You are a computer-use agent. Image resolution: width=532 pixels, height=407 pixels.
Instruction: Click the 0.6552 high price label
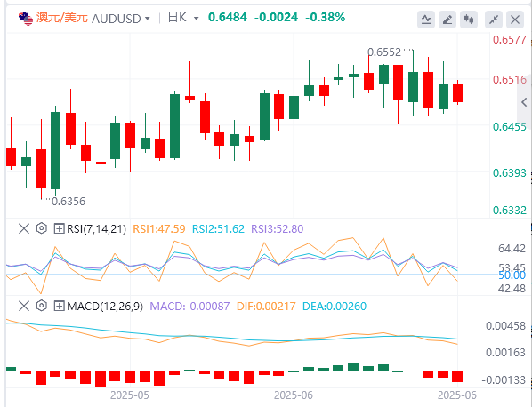click(x=384, y=52)
